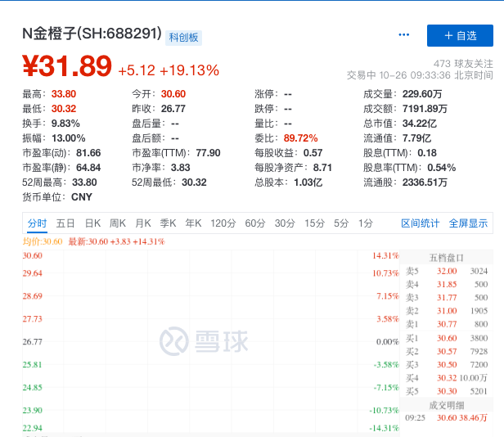The image size is (504, 437).
Task: Select 卖5 row at 32.00
Action: click(447, 271)
